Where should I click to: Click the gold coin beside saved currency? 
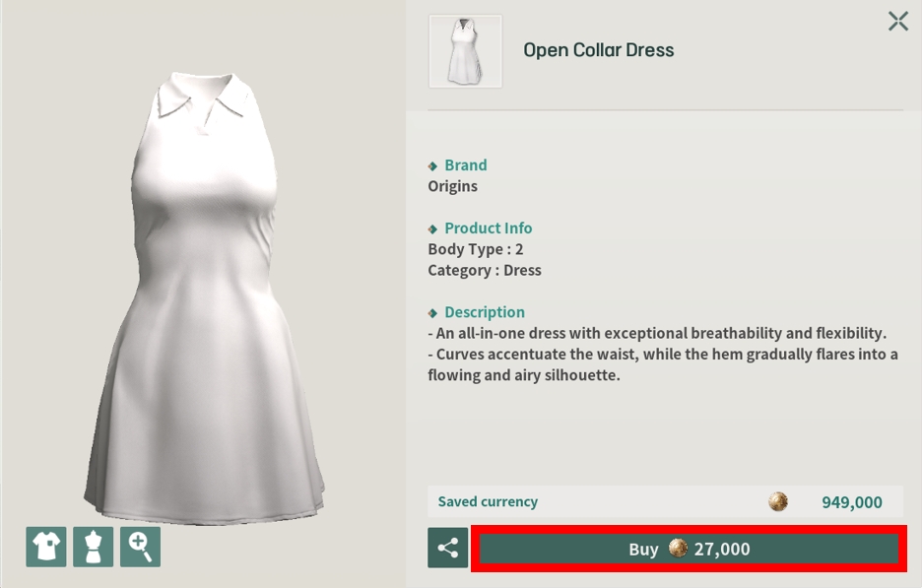click(778, 502)
